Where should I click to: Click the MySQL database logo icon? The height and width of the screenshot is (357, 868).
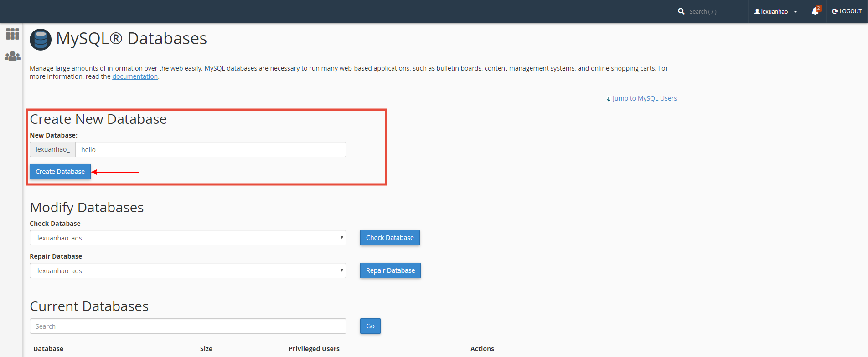(x=41, y=40)
